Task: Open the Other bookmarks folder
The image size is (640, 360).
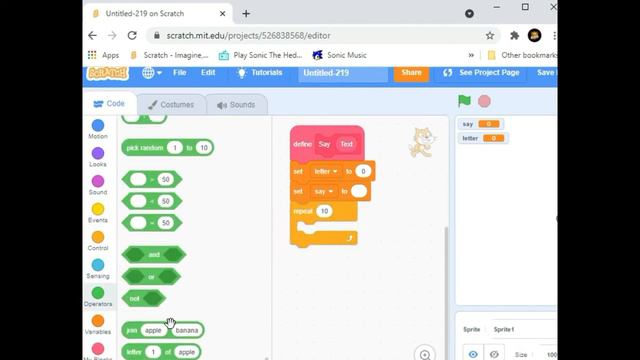Action: click(x=522, y=55)
